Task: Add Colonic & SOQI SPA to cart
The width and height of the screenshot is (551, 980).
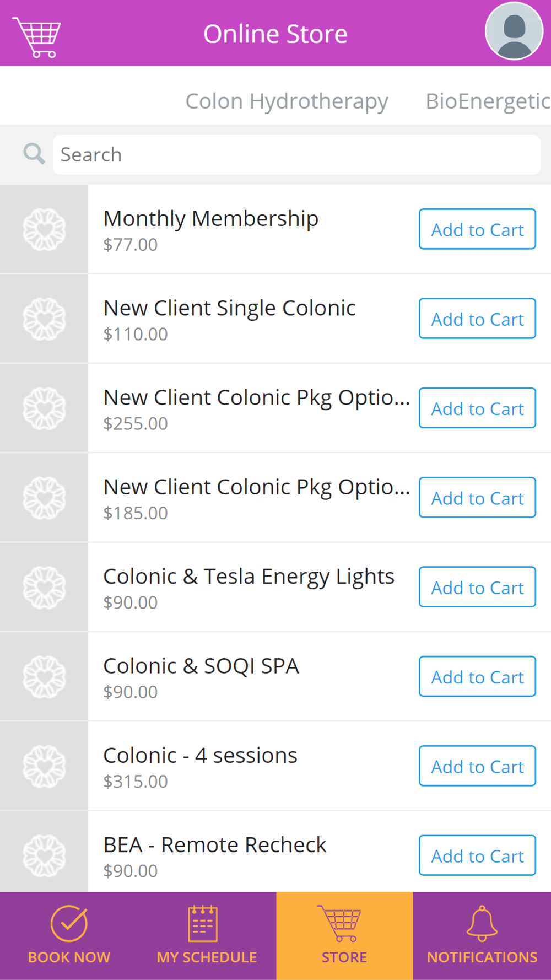Action: pyautogui.click(x=477, y=676)
